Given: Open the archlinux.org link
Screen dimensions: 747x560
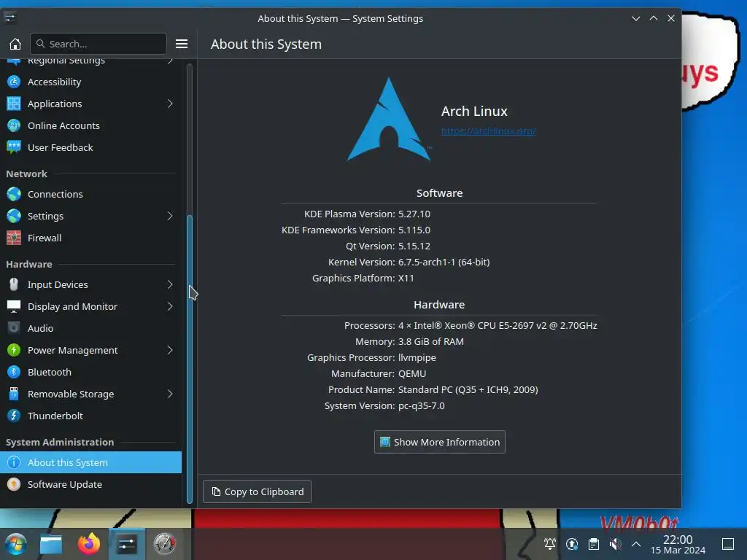Looking at the screenshot, I should click(x=488, y=131).
